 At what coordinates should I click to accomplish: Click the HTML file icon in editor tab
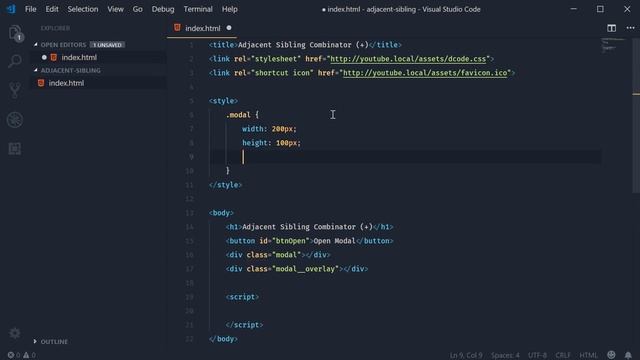click(x=177, y=28)
